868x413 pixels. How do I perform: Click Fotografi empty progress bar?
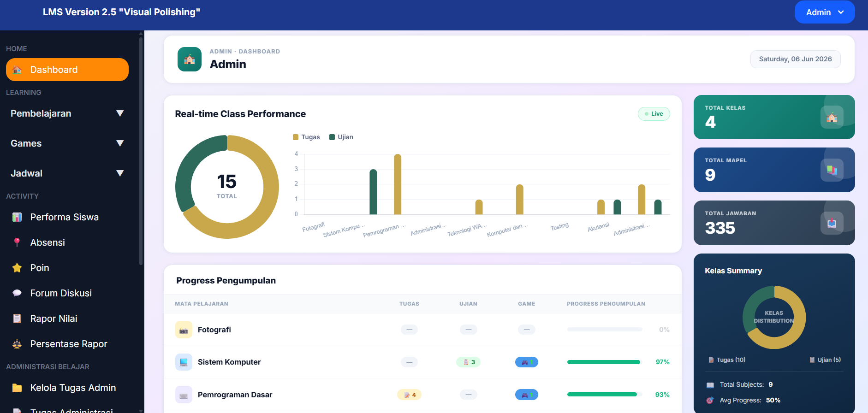click(x=605, y=330)
